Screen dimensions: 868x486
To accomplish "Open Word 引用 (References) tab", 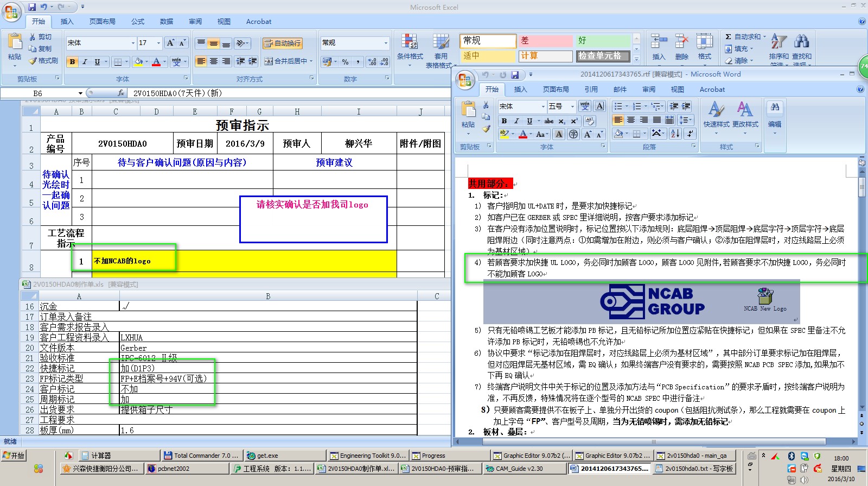I will [591, 90].
